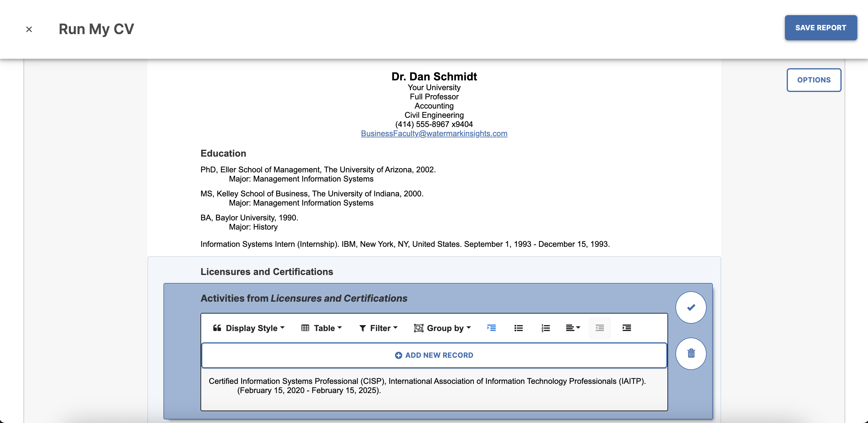The image size is (868, 423).
Task: Apply numbered list formatting
Action: point(546,327)
